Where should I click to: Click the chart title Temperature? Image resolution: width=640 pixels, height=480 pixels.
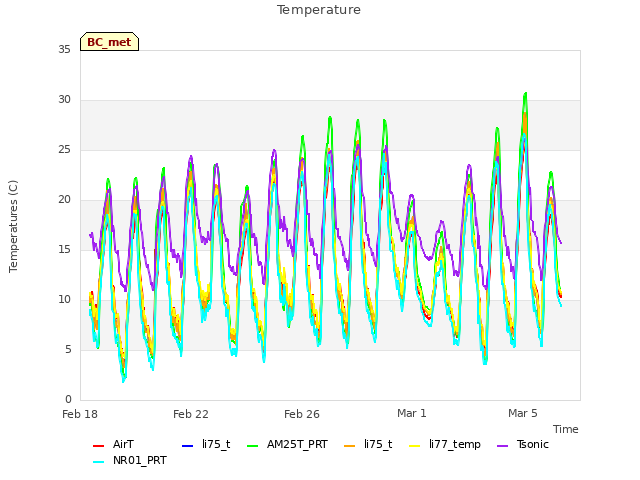click(x=319, y=10)
